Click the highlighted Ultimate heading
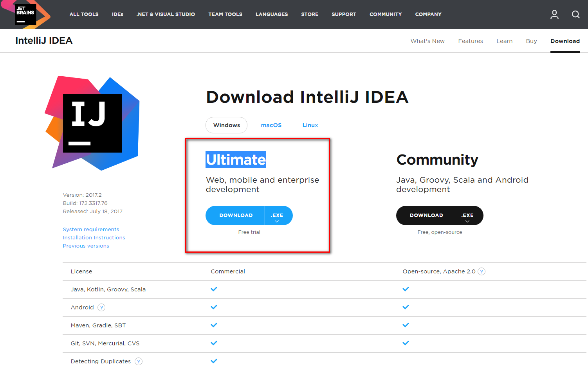This screenshot has height=370, width=588. coord(236,160)
